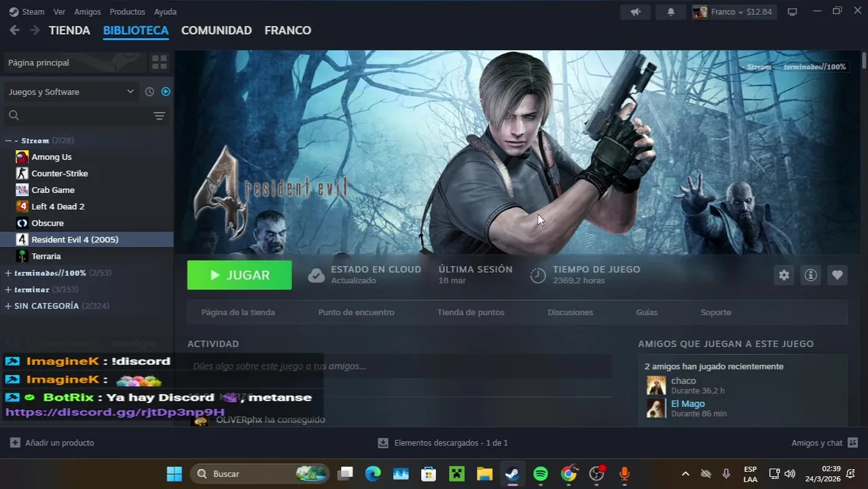Open File Explorer from taskbar

click(484, 473)
